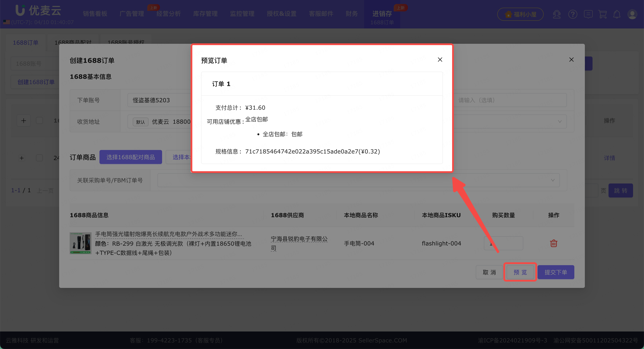Click the notification bell icon
Screen dimensions: 644x349
[617, 14]
